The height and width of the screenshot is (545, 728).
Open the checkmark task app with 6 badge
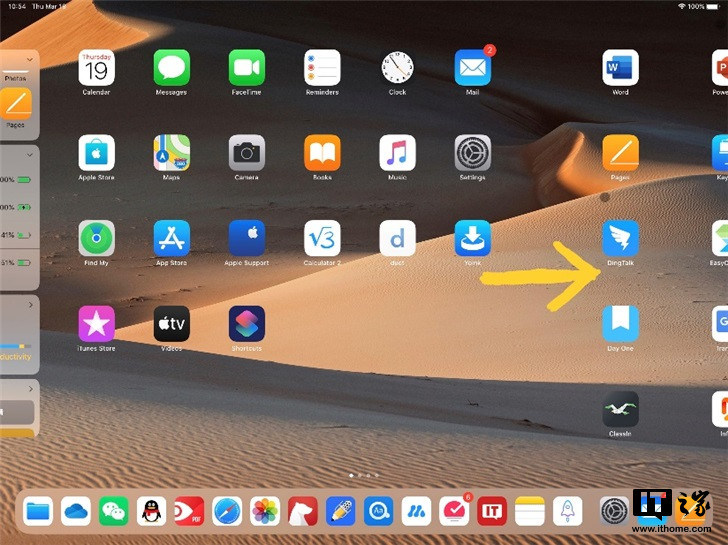click(x=454, y=511)
